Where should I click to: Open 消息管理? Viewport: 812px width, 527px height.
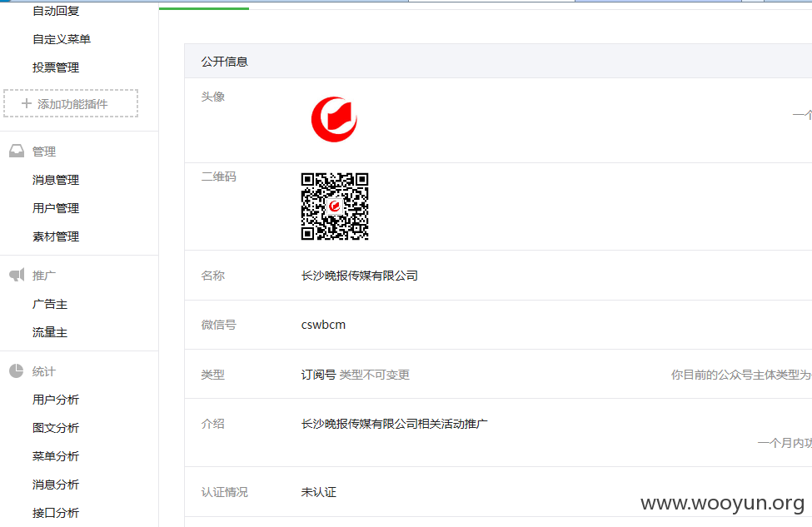click(x=56, y=180)
